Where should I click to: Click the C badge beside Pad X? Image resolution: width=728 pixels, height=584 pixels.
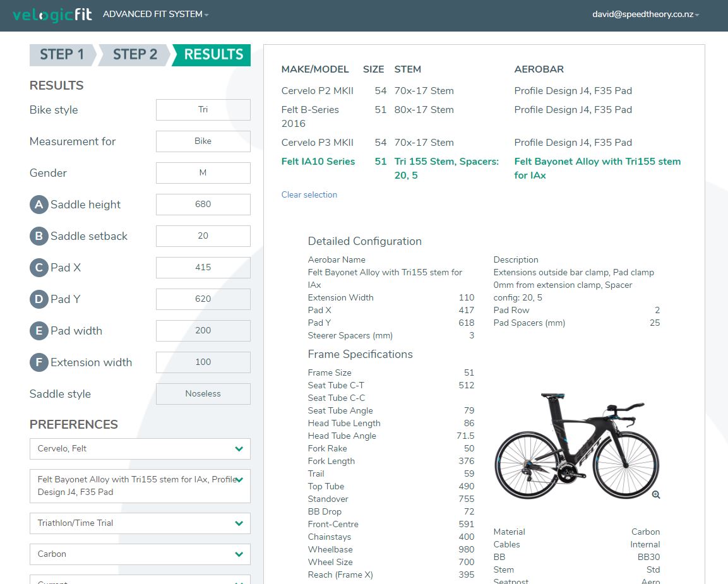coord(39,268)
